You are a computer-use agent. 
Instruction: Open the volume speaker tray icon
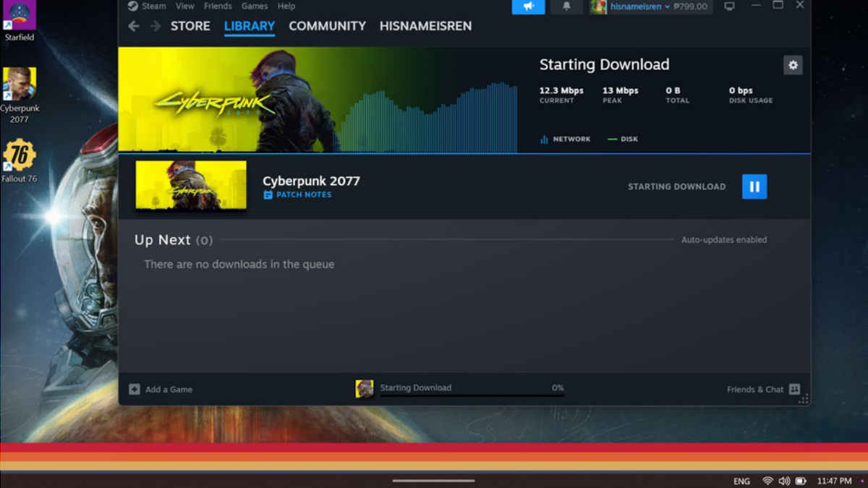(784, 481)
